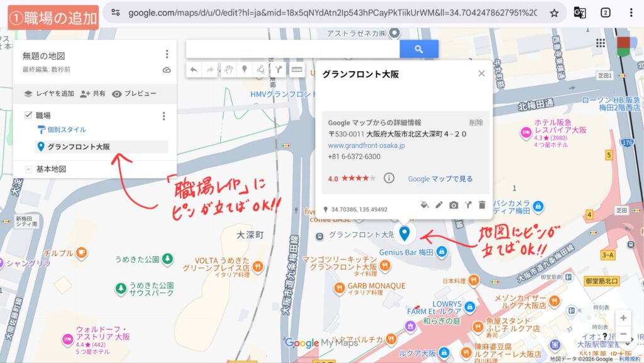Select the draw line tool
Screen dimensions: 644x363
tap(261, 70)
